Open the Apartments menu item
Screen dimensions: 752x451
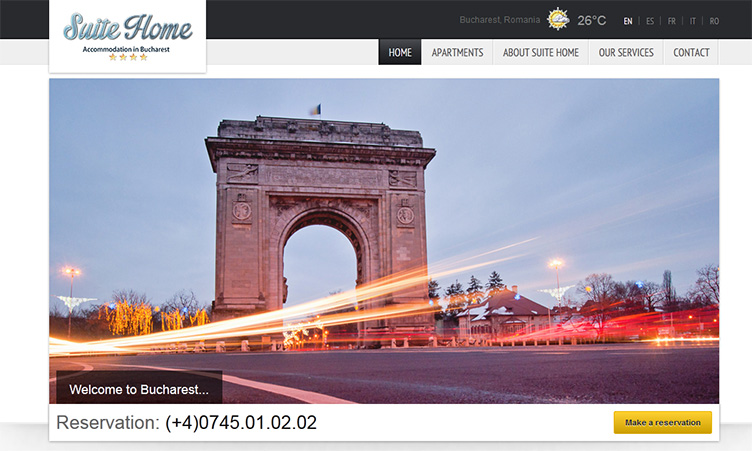[457, 52]
